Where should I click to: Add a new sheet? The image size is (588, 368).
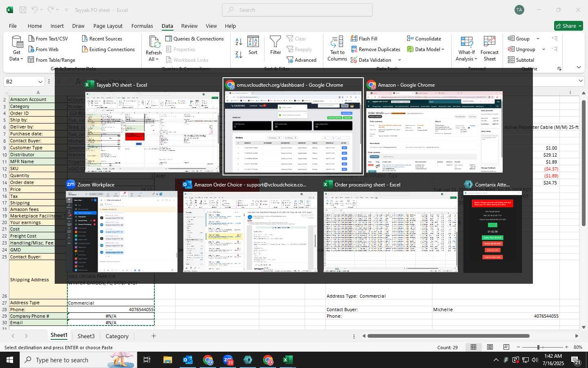(154, 336)
